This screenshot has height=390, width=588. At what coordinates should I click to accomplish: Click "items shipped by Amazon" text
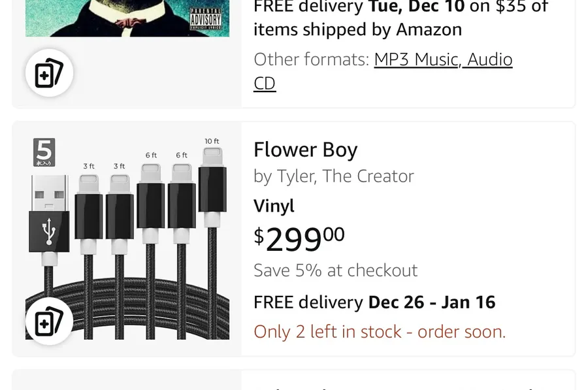tap(357, 30)
